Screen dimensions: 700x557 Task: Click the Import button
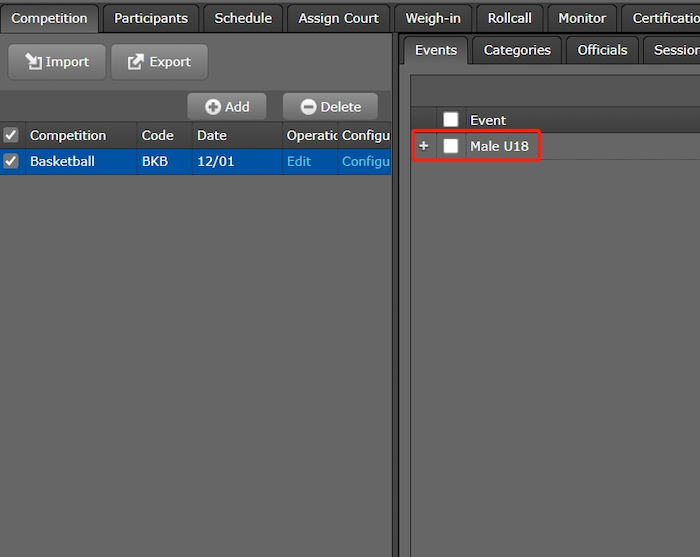(57, 62)
